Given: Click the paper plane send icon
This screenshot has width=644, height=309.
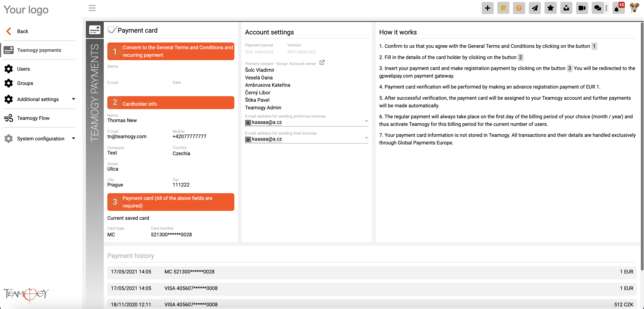Looking at the screenshot, I should tap(535, 8).
